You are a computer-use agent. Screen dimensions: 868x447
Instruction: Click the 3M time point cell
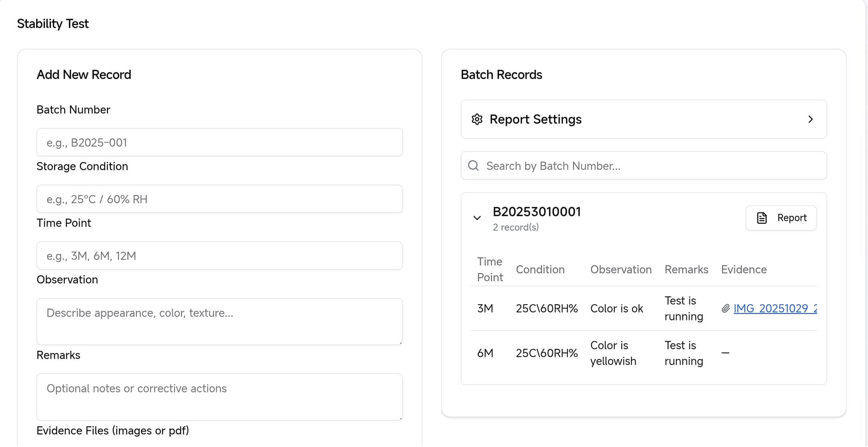pos(485,308)
